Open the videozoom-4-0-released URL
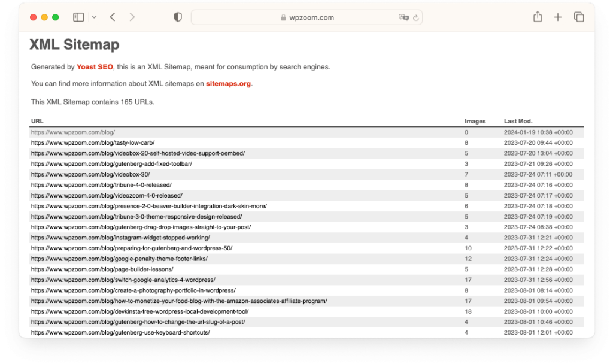The width and height of the screenshot is (613, 364). coord(107,196)
